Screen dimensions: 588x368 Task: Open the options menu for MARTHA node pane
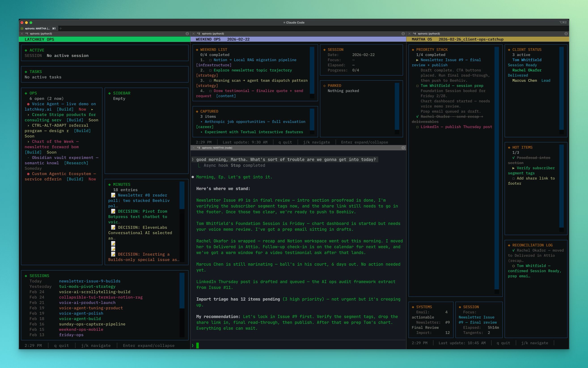tap(403, 148)
